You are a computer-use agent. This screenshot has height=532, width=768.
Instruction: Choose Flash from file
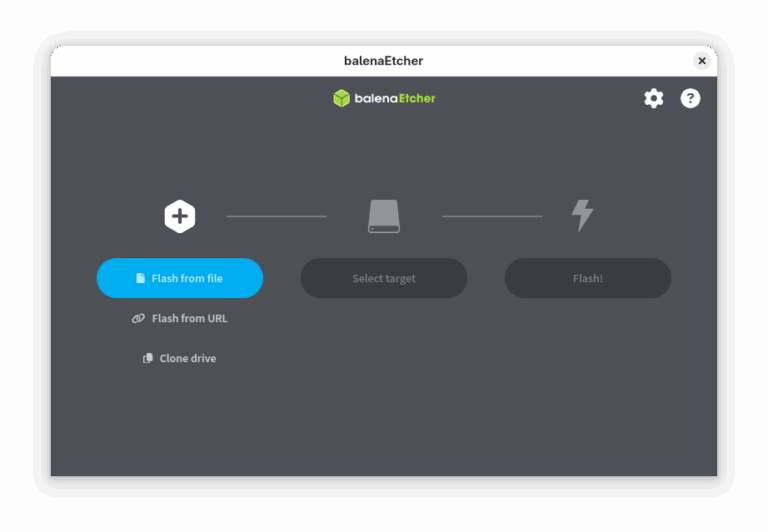(180, 278)
